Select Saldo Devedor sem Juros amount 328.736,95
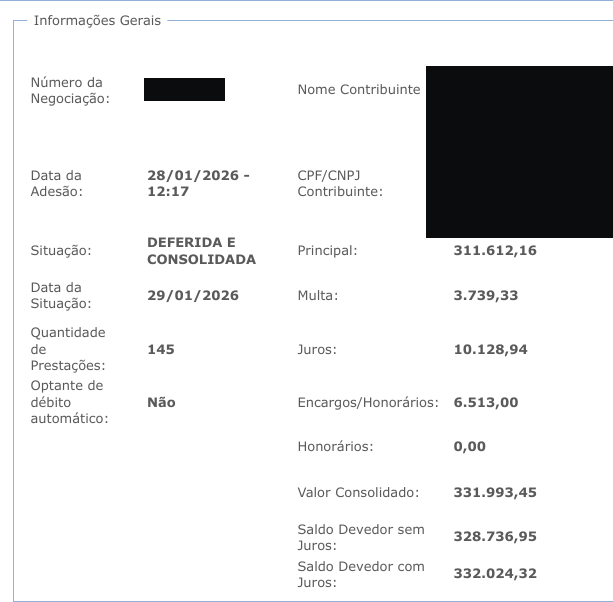613x602 pixels. tap(495, 537)
